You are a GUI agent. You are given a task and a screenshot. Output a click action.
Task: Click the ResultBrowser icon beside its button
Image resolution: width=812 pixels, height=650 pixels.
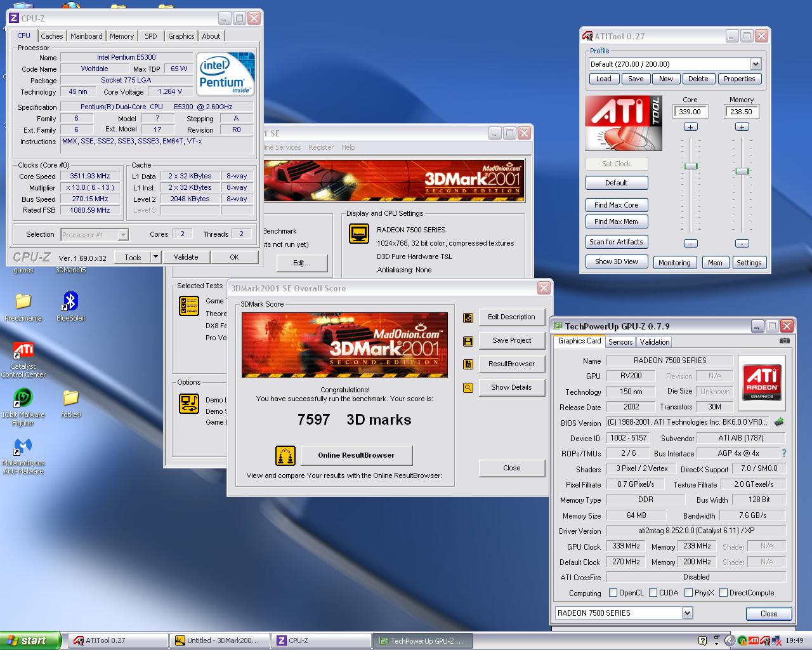pos(468,364)
